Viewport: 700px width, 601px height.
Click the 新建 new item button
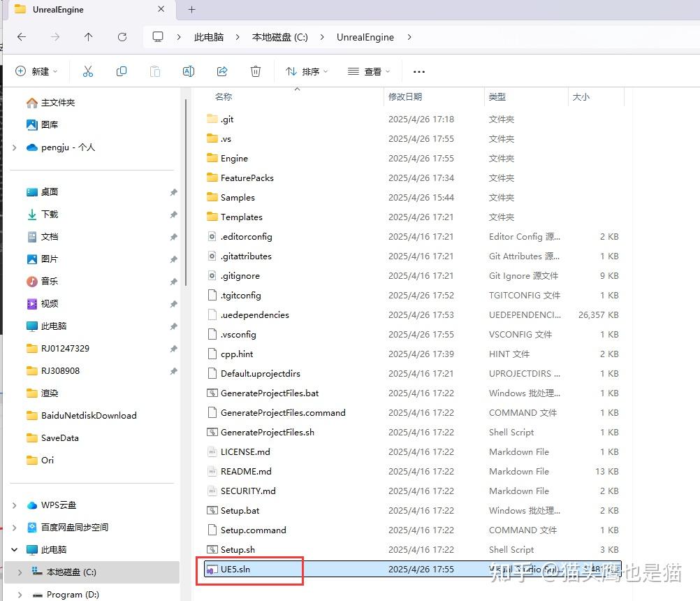(x=36, y=71)
